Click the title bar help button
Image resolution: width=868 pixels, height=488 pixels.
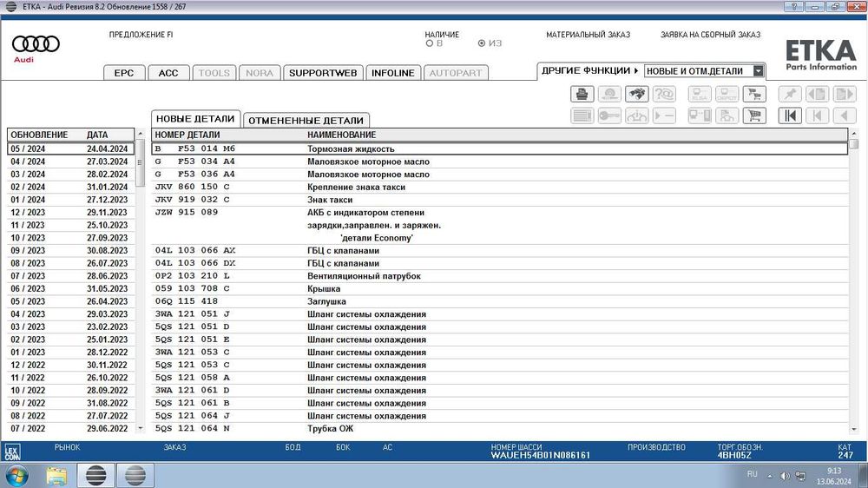[x=794, y=7]
